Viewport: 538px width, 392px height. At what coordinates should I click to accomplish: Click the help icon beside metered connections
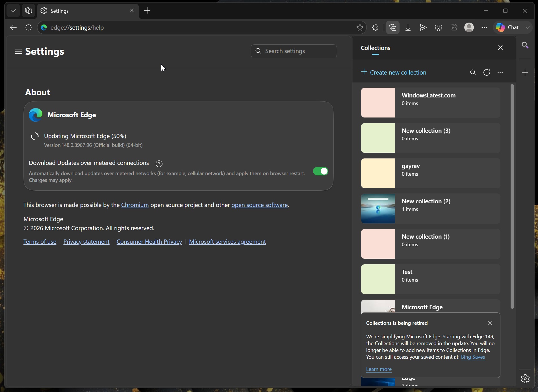(x=159, y=164)
